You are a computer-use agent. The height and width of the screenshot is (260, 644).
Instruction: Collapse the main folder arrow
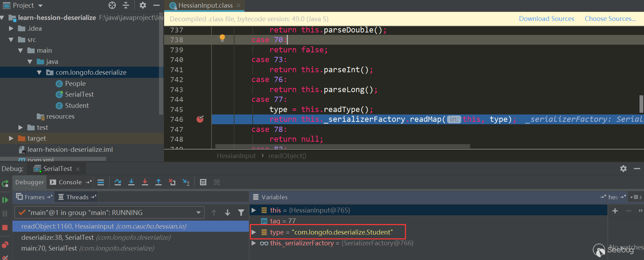(x=21, y=51)
